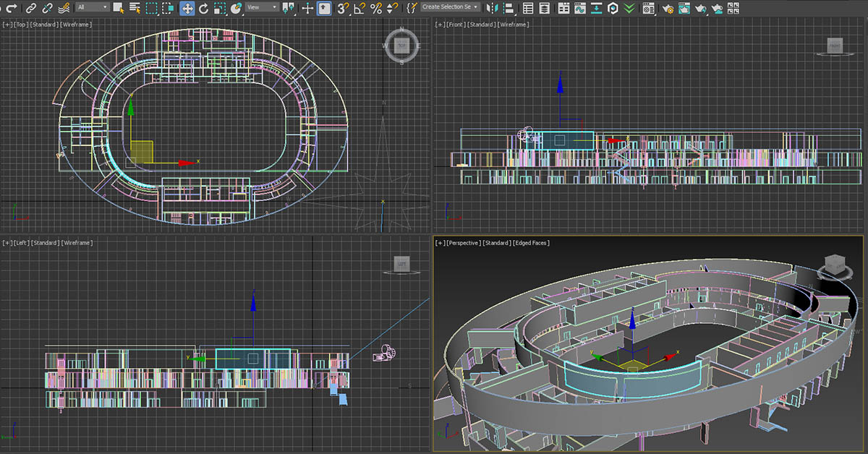The width and height of the screenshot is (868, 454).
Task: Open the Material Editor icon
Action: pos(649,8)
